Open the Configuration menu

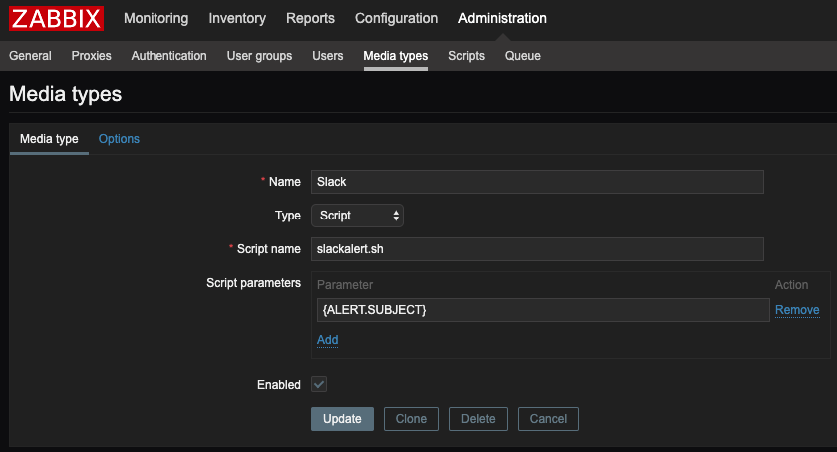click(396, 18)
